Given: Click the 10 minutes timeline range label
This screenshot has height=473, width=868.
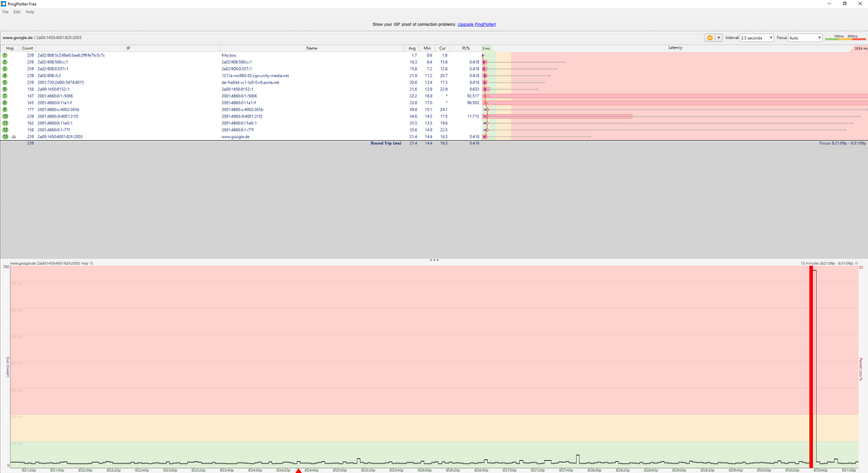Looking at the screenshot, I should [x=826, y=263].
